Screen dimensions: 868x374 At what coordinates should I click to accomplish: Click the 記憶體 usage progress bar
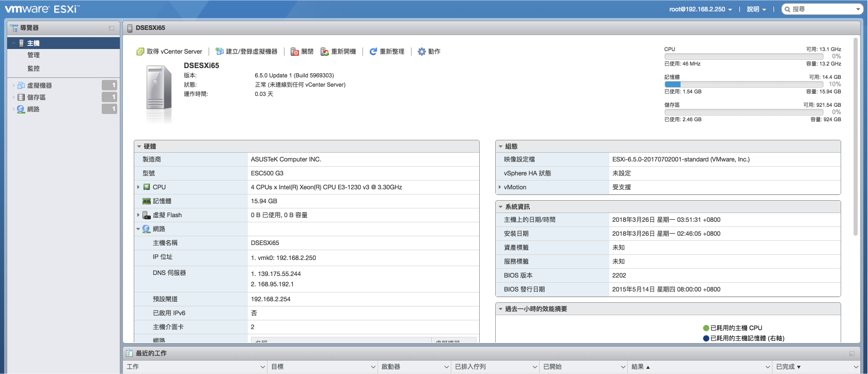[743, 84]
